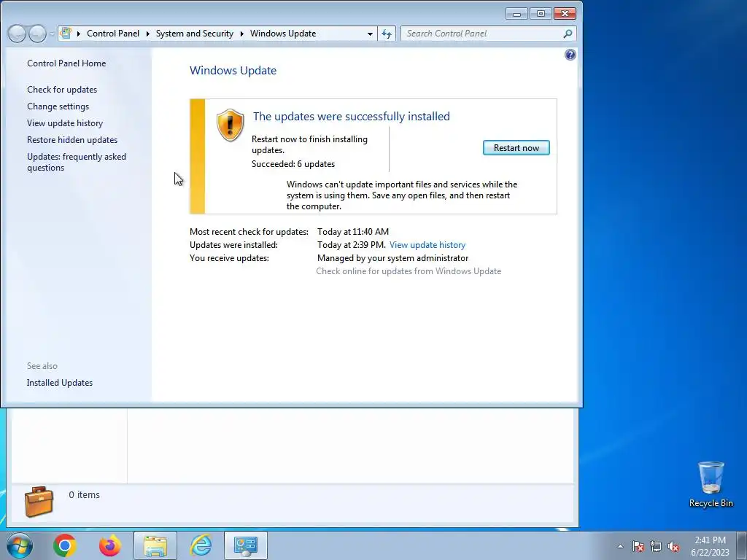Click the search magnifier icon
Image resolution: width=747 pixels, height=560 pixels.
point(568,34)
